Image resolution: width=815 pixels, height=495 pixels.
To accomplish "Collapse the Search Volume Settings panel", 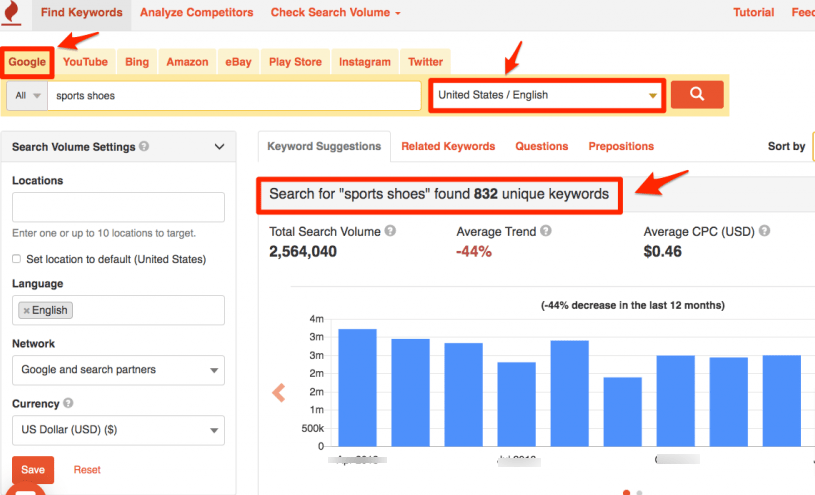I will [219, 147].
